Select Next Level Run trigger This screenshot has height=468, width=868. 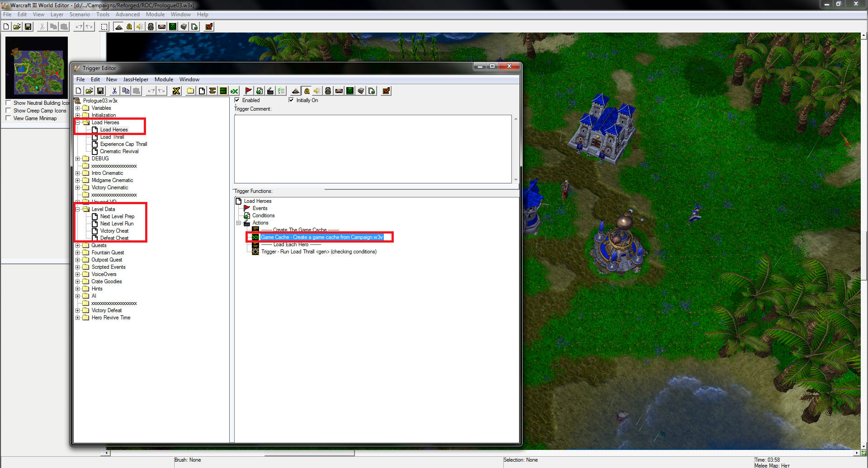117,224
